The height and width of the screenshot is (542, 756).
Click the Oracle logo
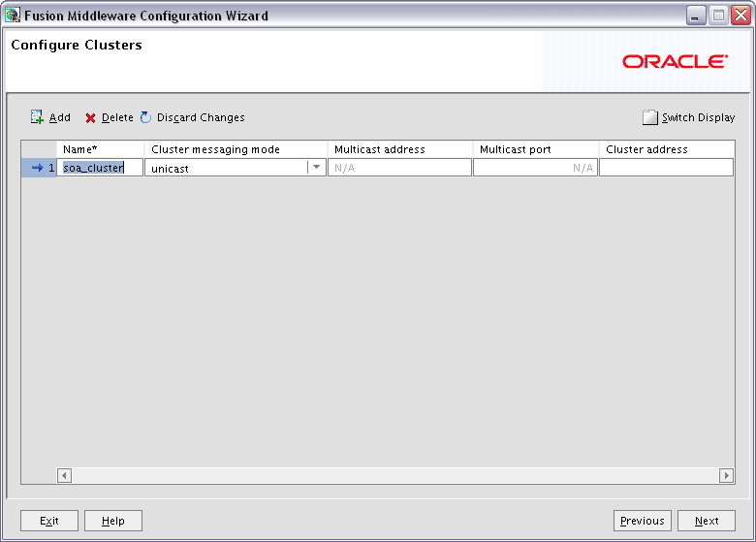[675, 61]
